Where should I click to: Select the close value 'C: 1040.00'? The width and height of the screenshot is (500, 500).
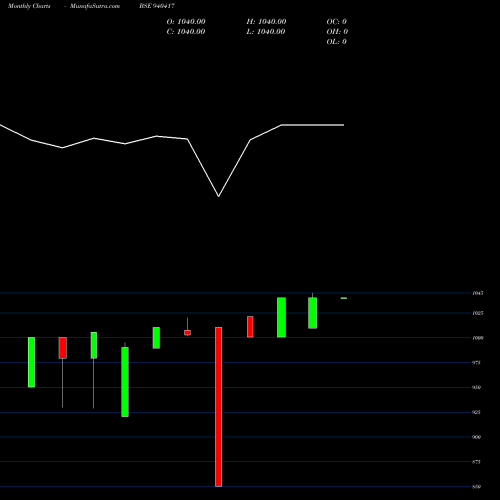pos(186,32)
